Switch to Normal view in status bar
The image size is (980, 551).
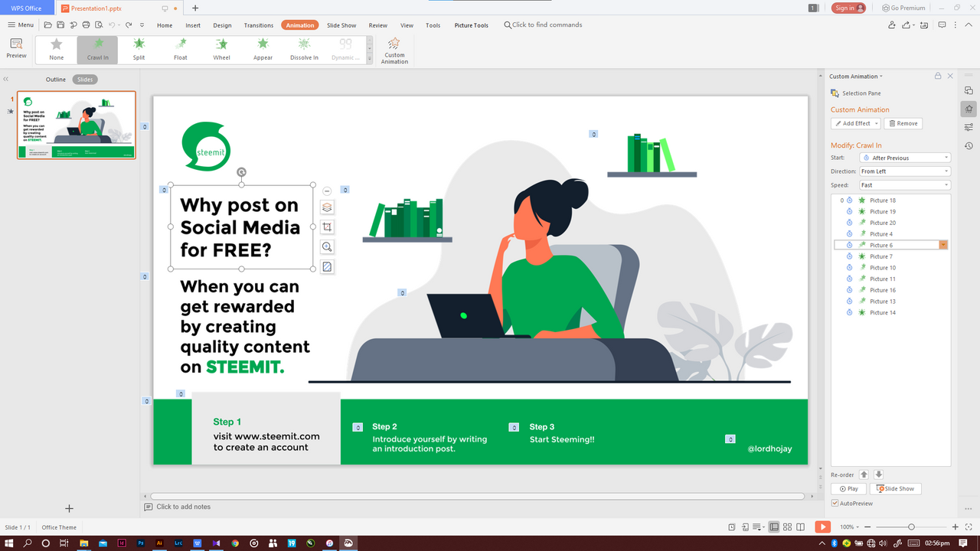click(x=774, y=527)
